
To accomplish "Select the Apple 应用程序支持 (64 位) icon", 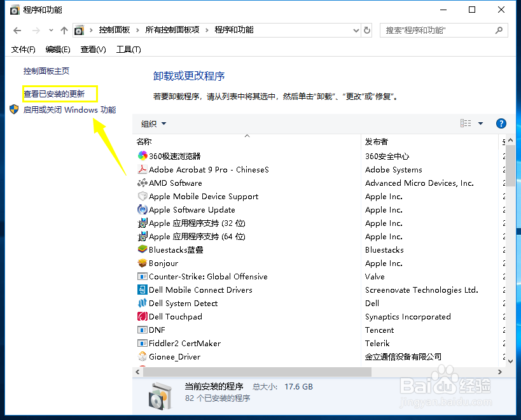I will coord(142,236).
